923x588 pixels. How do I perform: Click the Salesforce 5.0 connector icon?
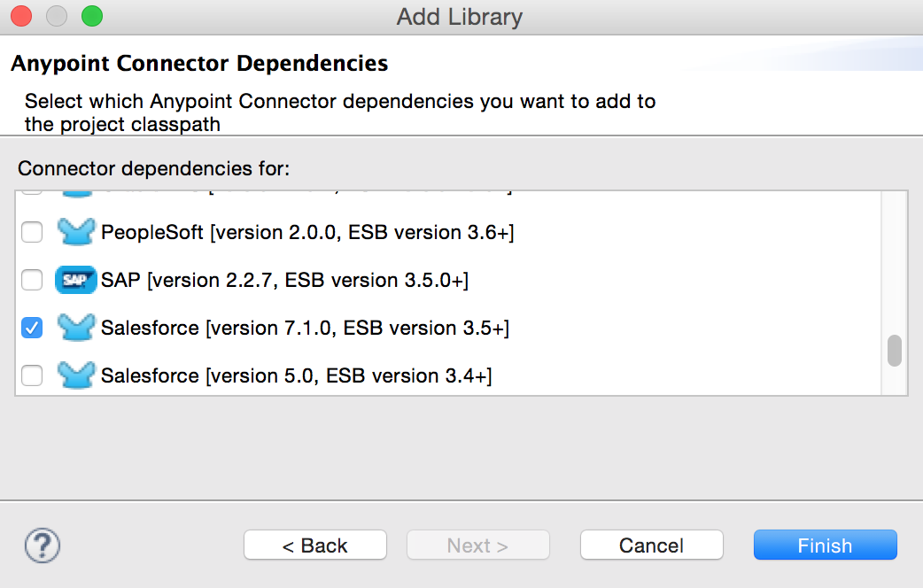tap(77, 375)
